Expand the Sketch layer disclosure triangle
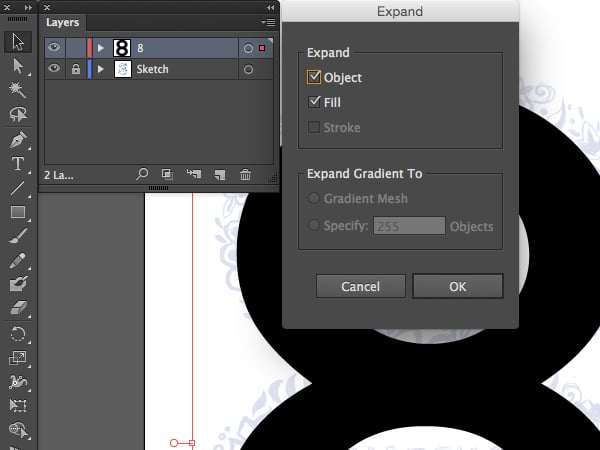 (x=101, y=69)
